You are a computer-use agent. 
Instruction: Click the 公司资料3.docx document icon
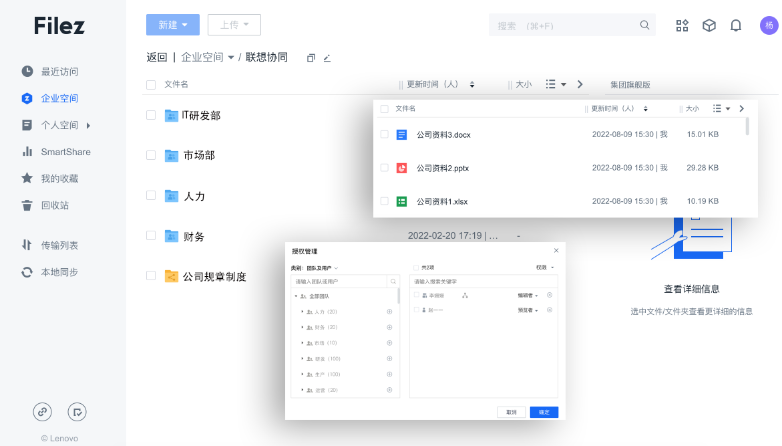(x=401, y=135)
